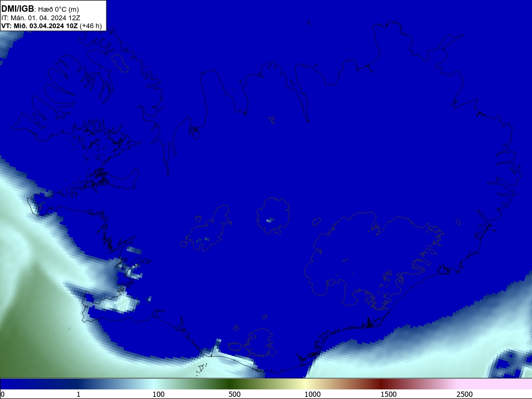This screenshot has height=399, width=532.
Task: Click the 1 label on color scale
Action: point(78,394)
